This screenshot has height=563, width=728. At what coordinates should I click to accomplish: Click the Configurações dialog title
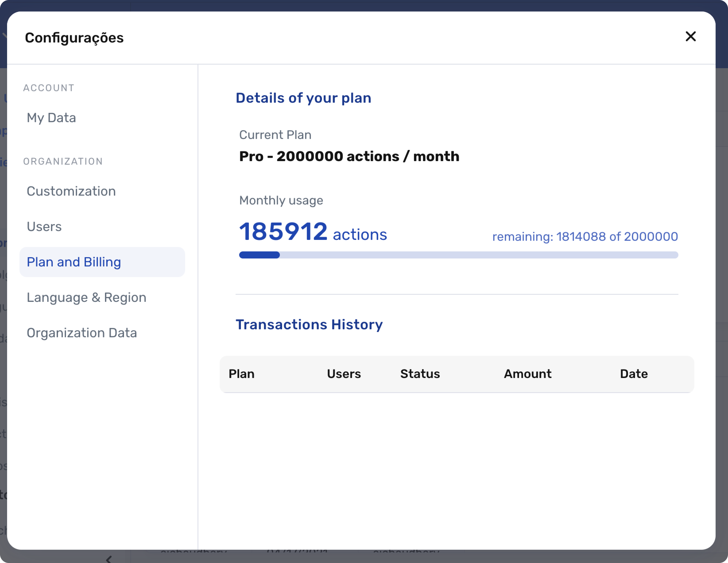74,38
